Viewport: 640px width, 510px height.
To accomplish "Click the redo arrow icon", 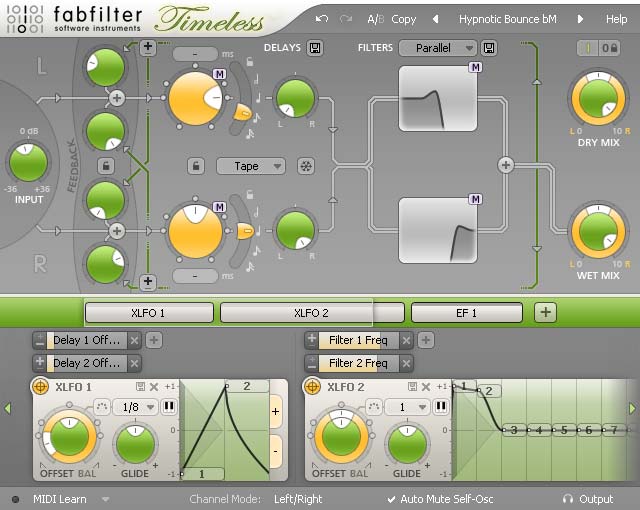I will click(346, 19).
